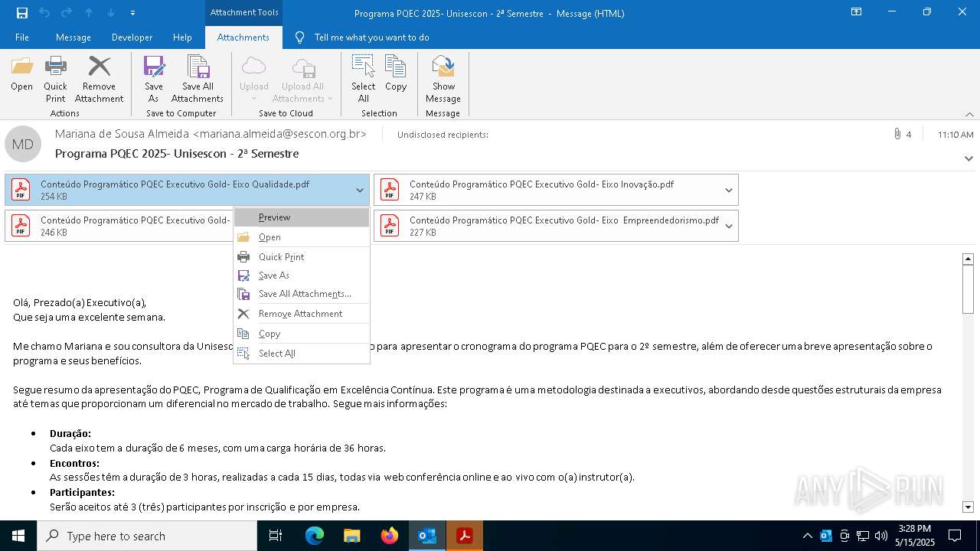
Task: Click the Tell me what you want to do box
Action: [x=371, y=37]
